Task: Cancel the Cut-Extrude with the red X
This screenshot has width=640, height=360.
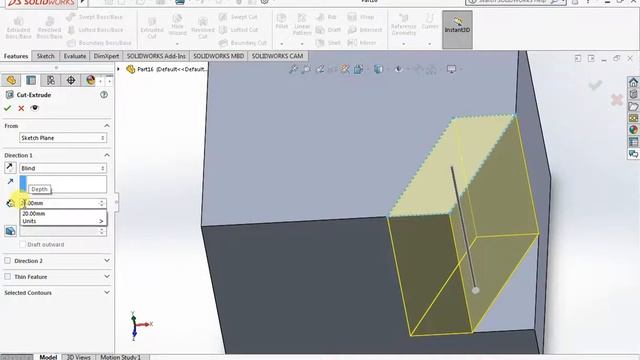Action: [x=21, y=108]
